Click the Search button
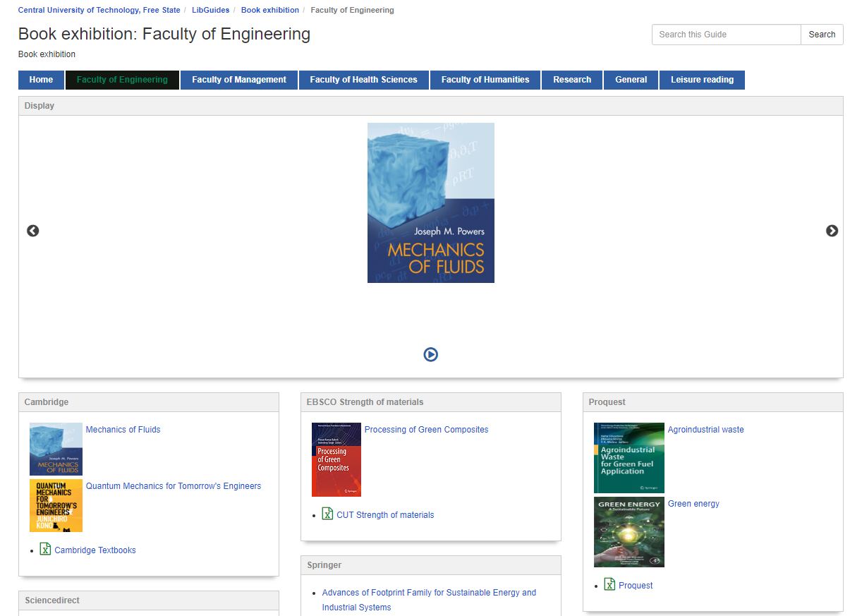Image resolution: width=862 pixels, height=616 pixels. [822, 35]
